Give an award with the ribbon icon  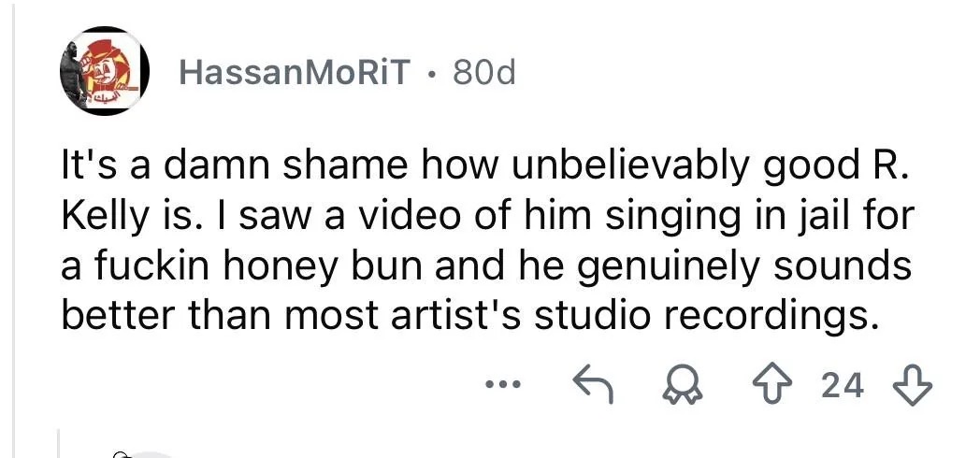point(684,385)
